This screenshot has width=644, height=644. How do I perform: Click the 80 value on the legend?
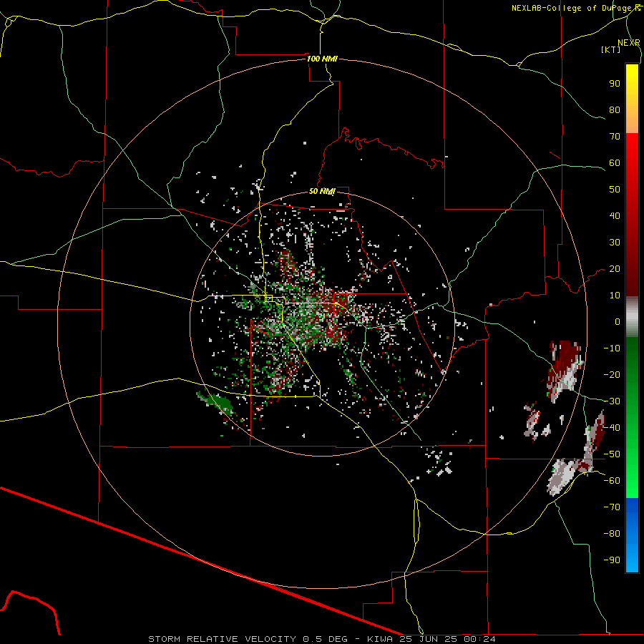[x=615, y=110]
